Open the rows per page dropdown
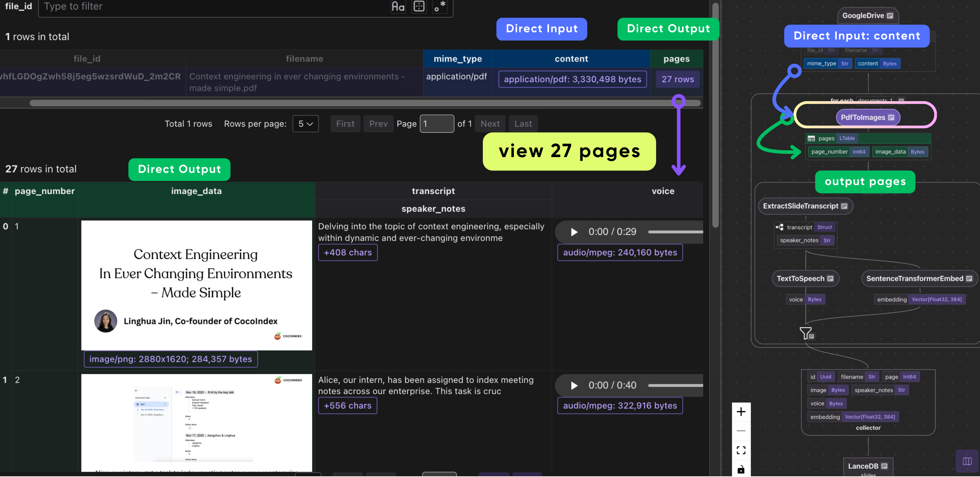 pyautogui.click(x=305, y=124)
